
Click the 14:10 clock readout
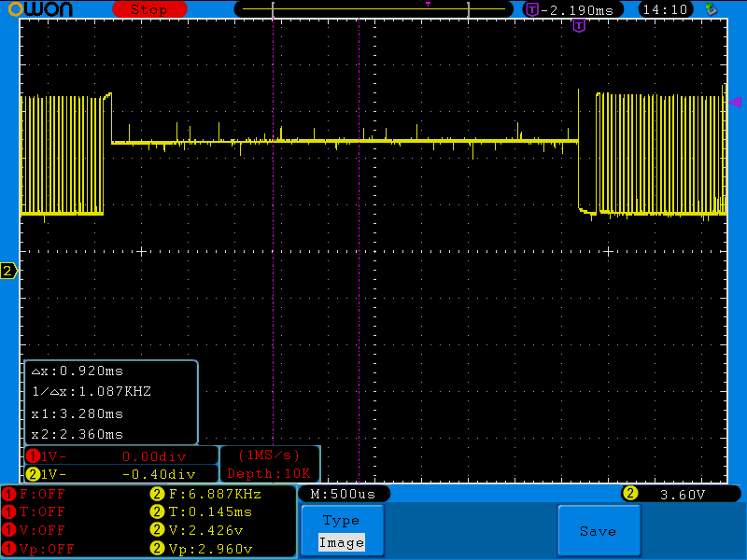665,9
